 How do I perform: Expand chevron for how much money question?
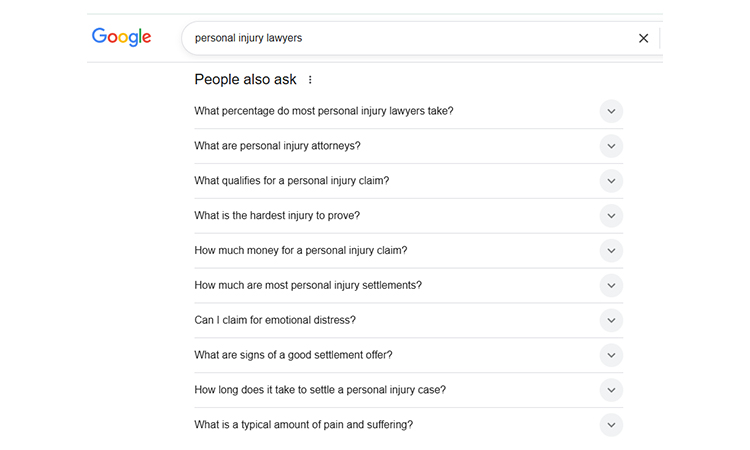coord(611,251)
